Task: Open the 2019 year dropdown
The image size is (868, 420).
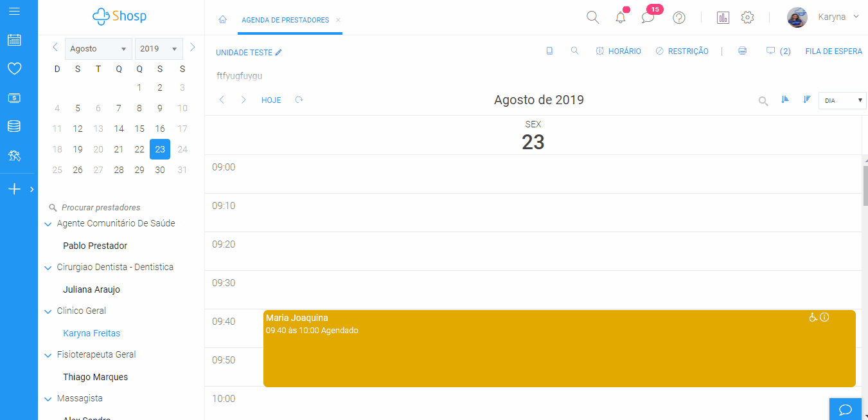Action: pyautogui.click(x=158, y=49)
